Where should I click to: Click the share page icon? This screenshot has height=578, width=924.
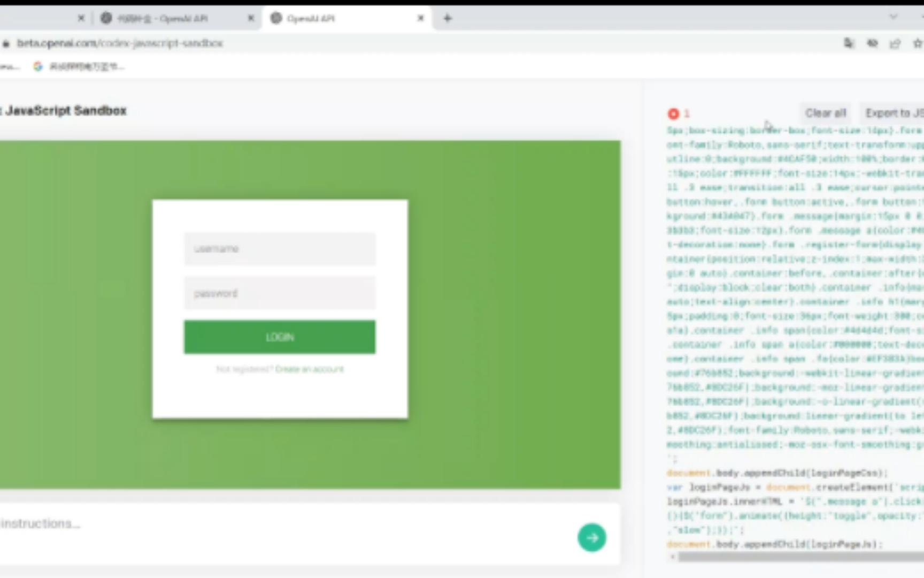coord(895,43)
